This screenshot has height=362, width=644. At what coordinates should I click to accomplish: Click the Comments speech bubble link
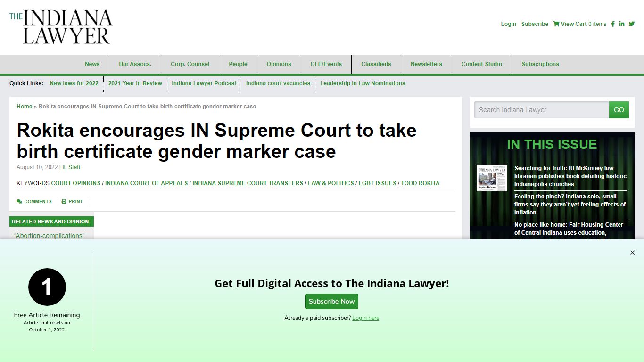coord(34,202)
